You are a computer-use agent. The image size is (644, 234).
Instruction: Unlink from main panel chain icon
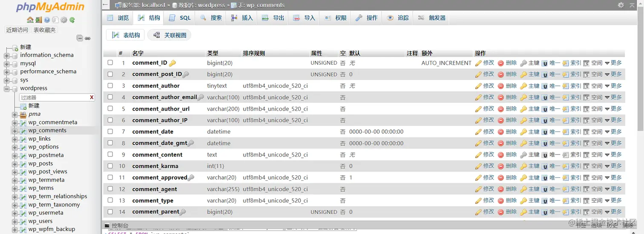tap(87, 38)
